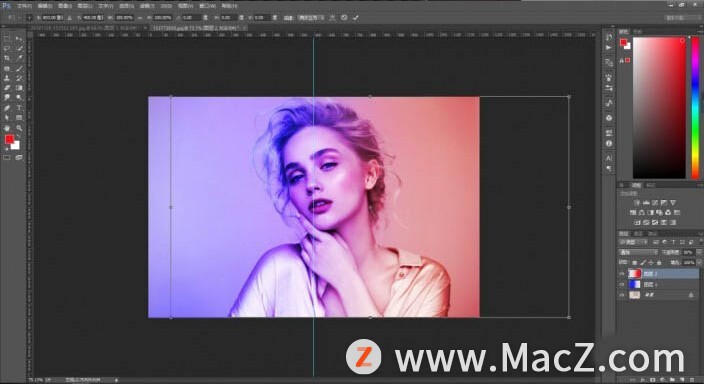Open the Layers panel flyout menu
This screenshot has width=704, height=384.
click(700, 234)
